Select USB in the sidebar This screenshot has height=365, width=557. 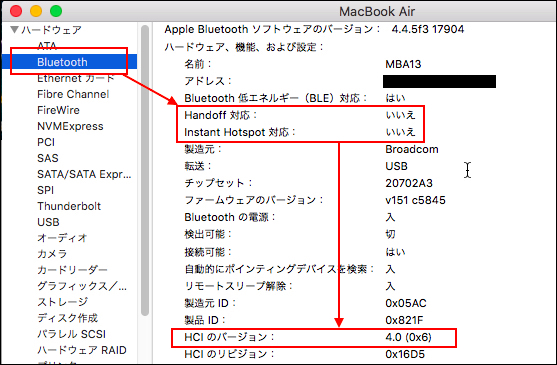click(48, 222)
